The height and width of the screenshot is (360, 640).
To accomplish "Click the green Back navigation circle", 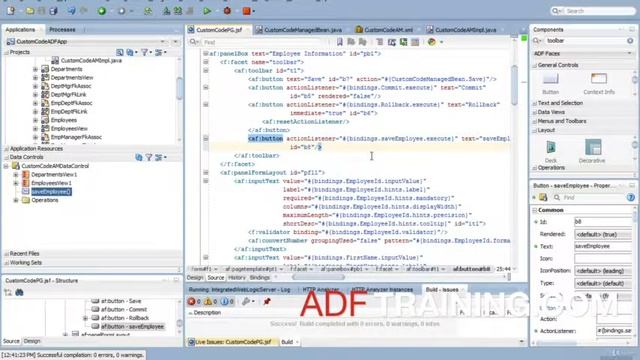I will point(102,11).
